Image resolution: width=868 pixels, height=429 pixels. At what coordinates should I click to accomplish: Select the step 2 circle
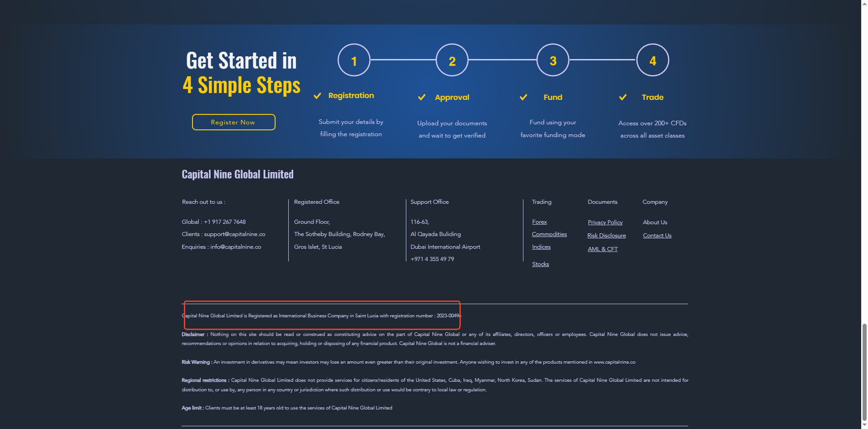pyautogui.click(x=452, y=60)
